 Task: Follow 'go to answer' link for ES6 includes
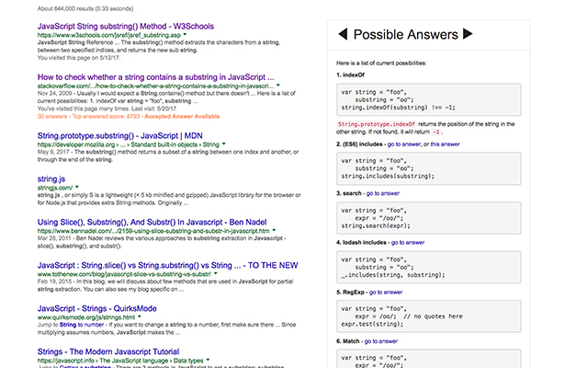404,144
